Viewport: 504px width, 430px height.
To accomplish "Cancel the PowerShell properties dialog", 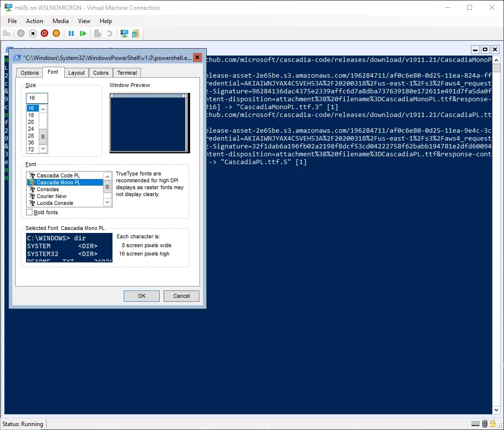I will 181,296.
